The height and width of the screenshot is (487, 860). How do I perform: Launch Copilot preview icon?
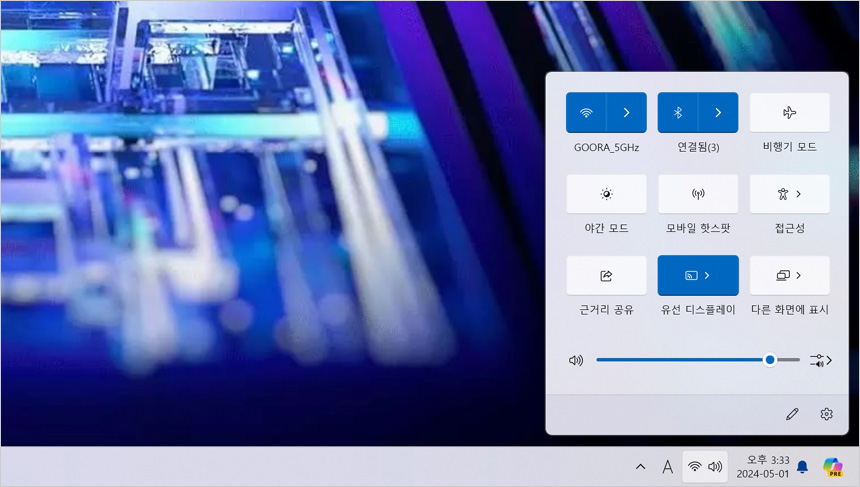[x=833, y=467]
